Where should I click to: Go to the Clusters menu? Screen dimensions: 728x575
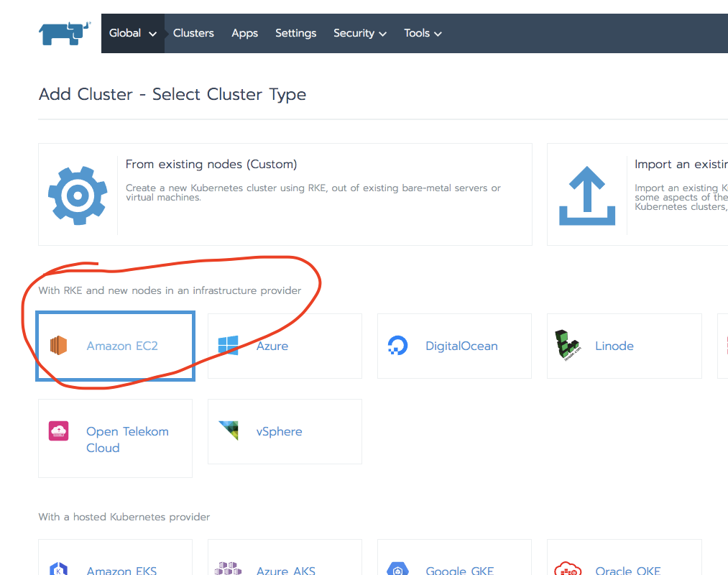coord(193,33)
